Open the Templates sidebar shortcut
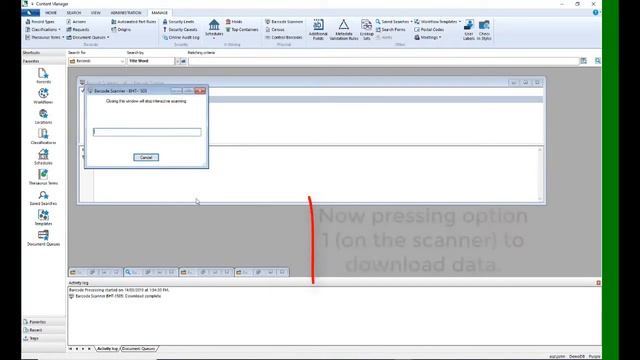640x360 pixels. pos(43,218)
